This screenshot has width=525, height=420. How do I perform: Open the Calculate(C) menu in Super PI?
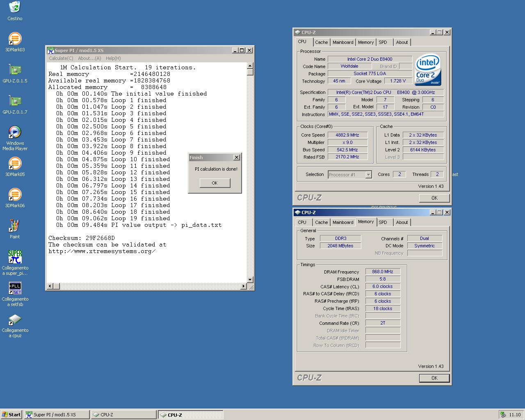click(x=61, y=58)
